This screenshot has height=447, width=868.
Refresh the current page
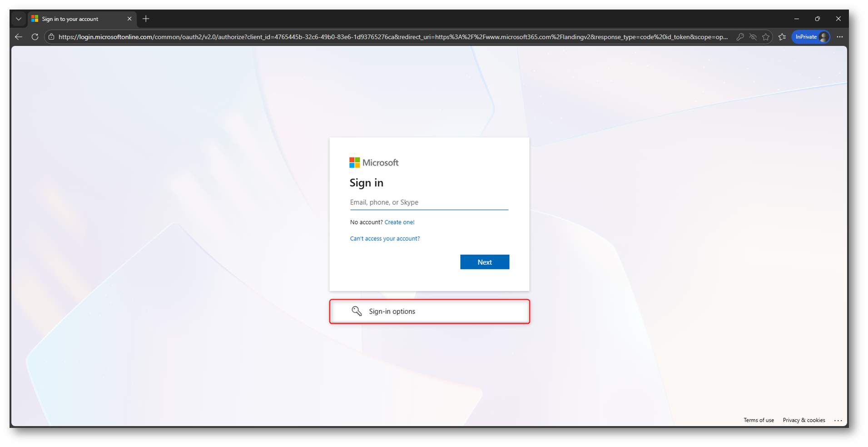click(x=35, y=37)
